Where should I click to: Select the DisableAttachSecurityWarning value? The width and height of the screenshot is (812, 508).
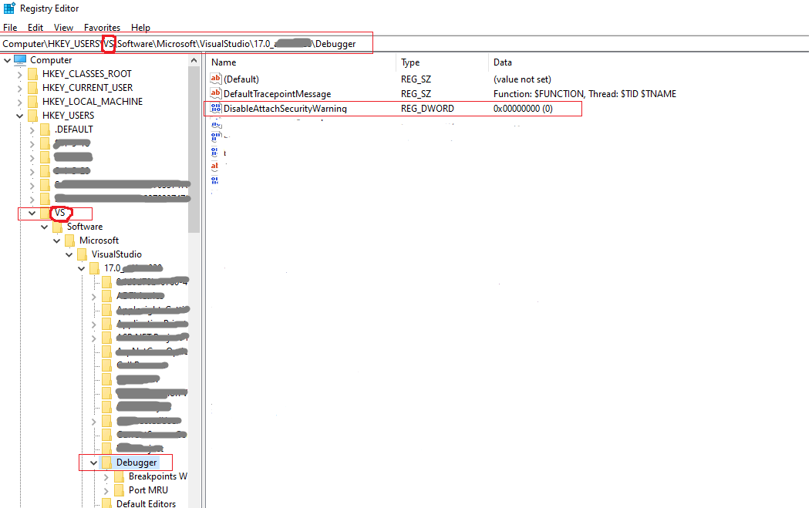click(285, 108)
